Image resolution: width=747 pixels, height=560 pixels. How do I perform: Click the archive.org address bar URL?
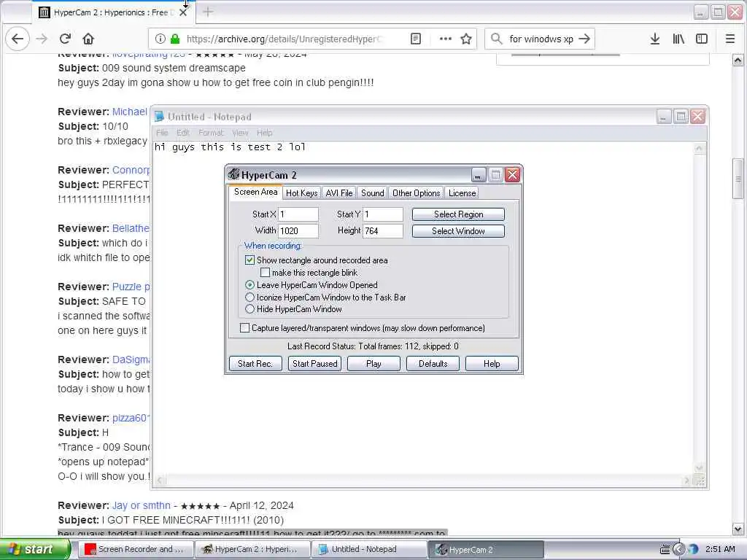coord(284,39)
